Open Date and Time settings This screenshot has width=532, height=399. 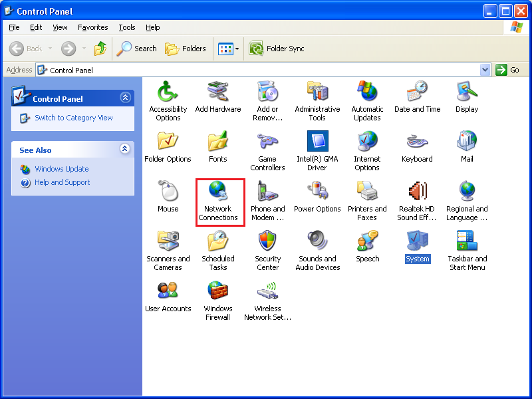(417, 96)
